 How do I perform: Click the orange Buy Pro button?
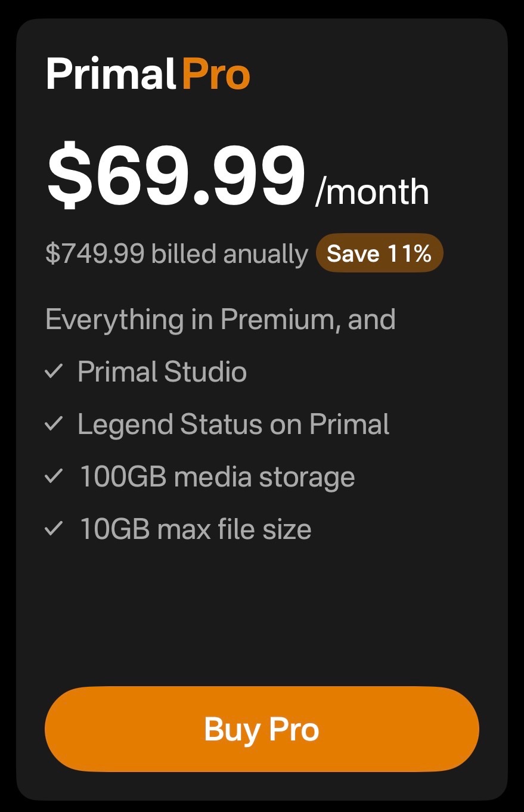[262, 729]
